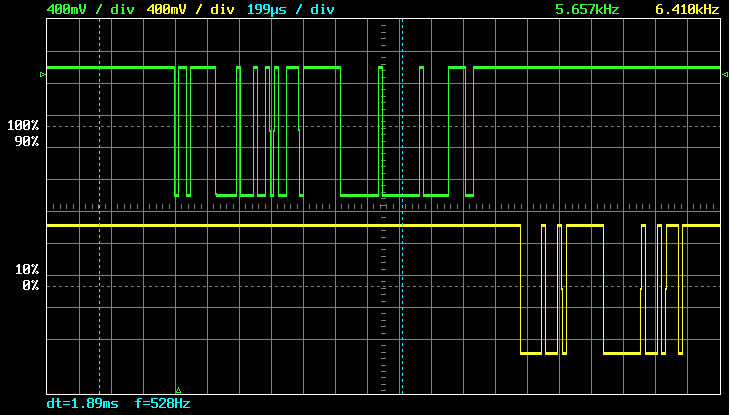Click the green zero-level marker on left edge
The image size is (729, 415).
43,74
